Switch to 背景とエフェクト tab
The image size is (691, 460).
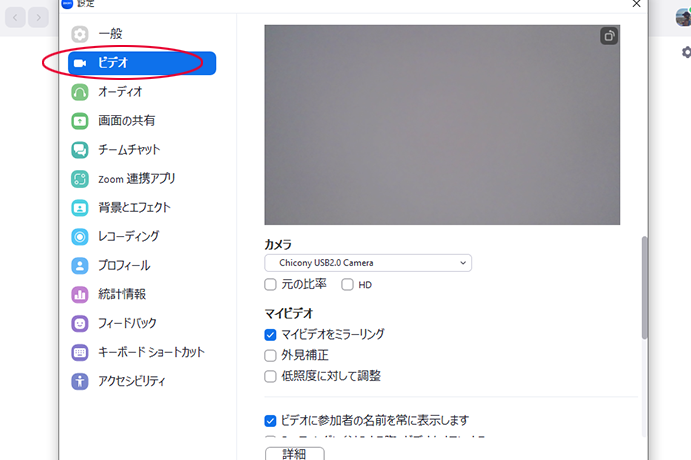[142, 208]
